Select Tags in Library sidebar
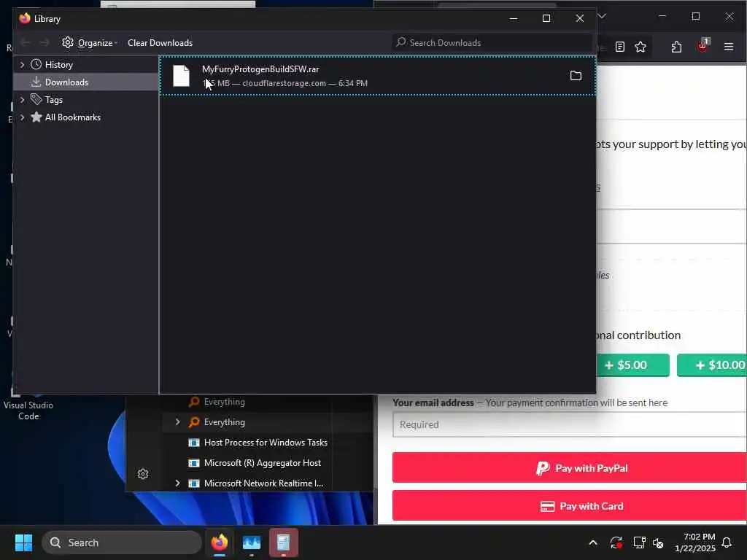This screenshot has height=560, width=747. (54, 100)
